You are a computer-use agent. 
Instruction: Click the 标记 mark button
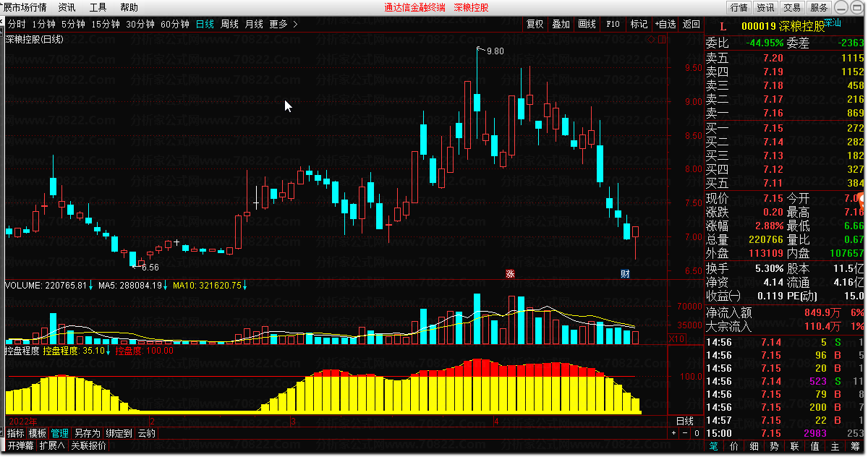(x=639, y=24)
